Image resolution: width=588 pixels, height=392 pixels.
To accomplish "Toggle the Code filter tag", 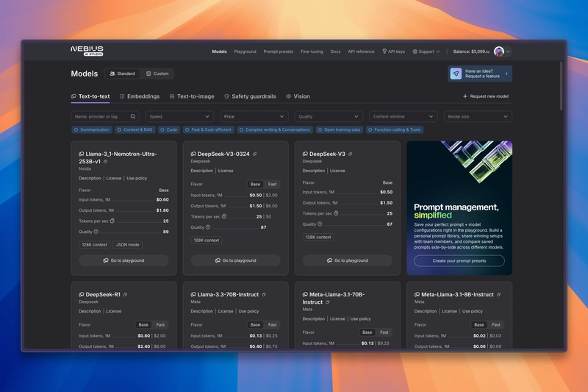I will point(169,129).
